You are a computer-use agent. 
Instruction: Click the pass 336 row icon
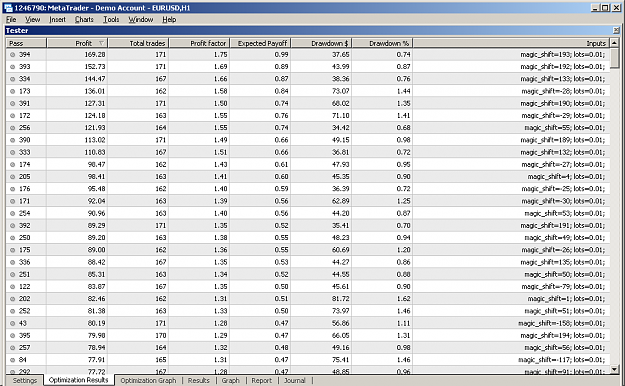point(12,262)
